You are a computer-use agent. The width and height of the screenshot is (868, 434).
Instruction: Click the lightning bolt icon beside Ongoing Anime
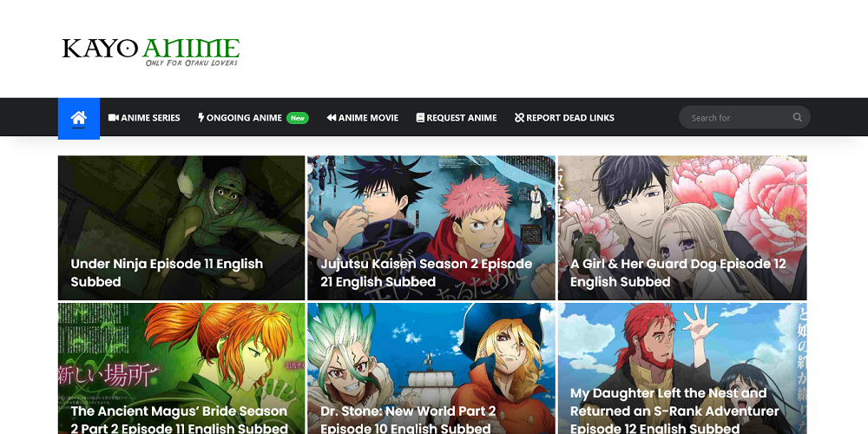point(201,117)
